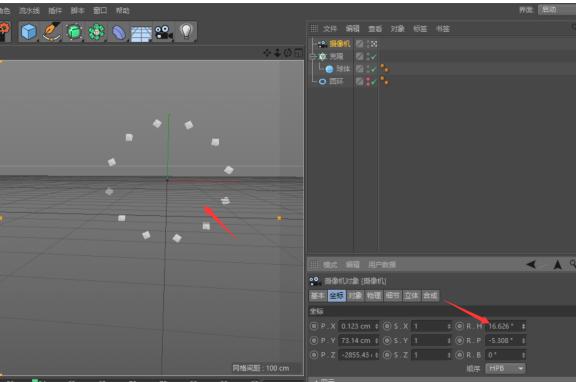The image size is (576, 382).
Task: Switch to the 对象 attribute tab
Action: tap(355, 296)
